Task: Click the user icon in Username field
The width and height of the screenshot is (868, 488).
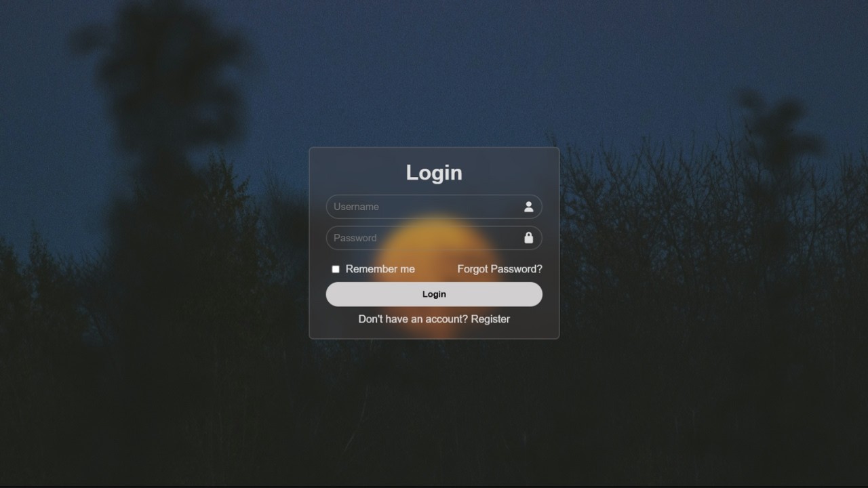Action: point(528,207)
